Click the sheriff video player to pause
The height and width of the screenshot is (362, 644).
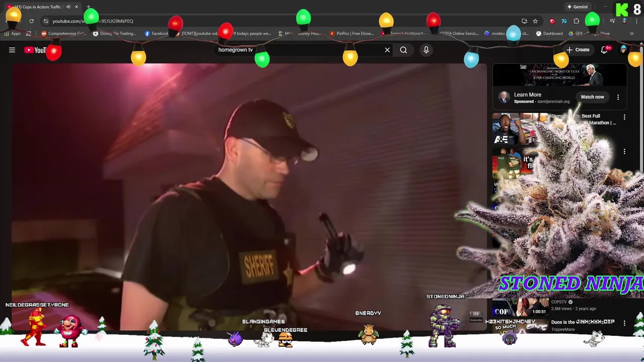click(249, 196)
